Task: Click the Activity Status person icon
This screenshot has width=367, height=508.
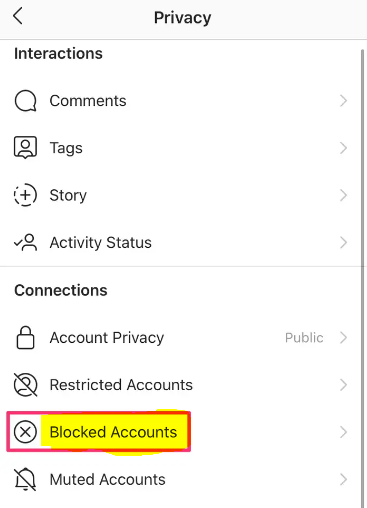Action: (x=25, y=242)
